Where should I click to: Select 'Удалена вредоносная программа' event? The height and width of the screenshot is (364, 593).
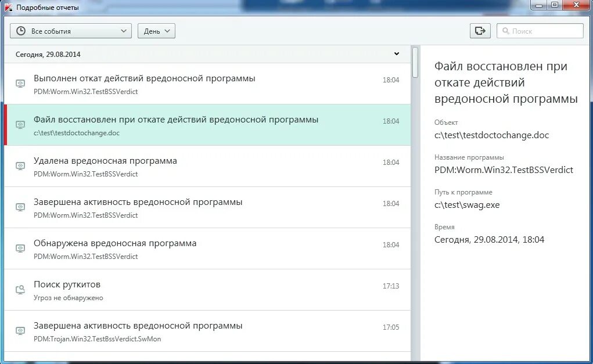coord(207,166)
